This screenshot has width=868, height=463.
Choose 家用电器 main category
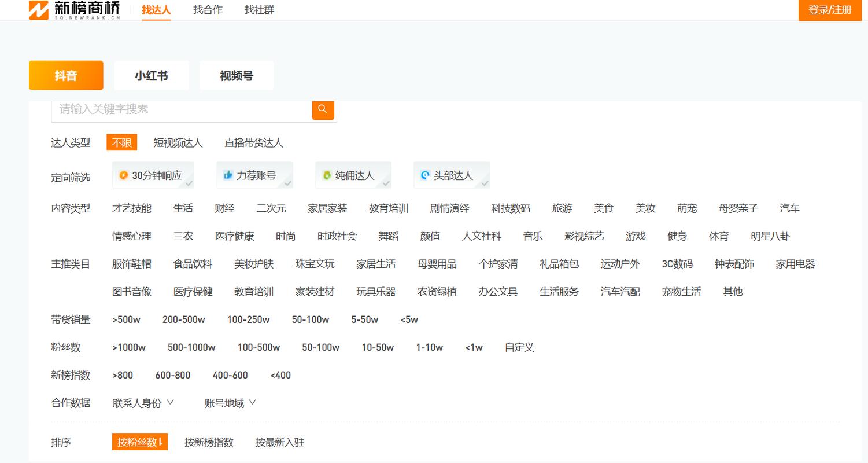pyautogui.click(x=796, y=264)
